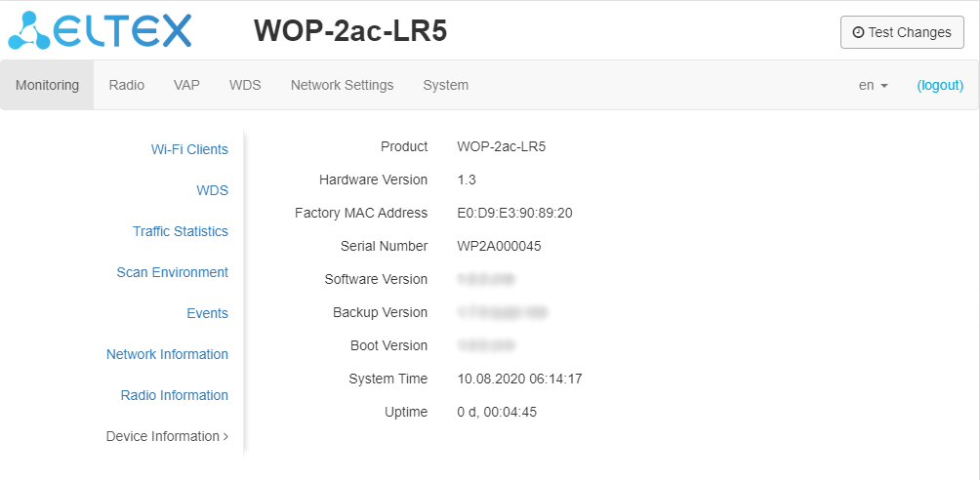Click the WOP-2ac-LR5 page title
This screenshot has height=480, width=980.
point(350,31)
